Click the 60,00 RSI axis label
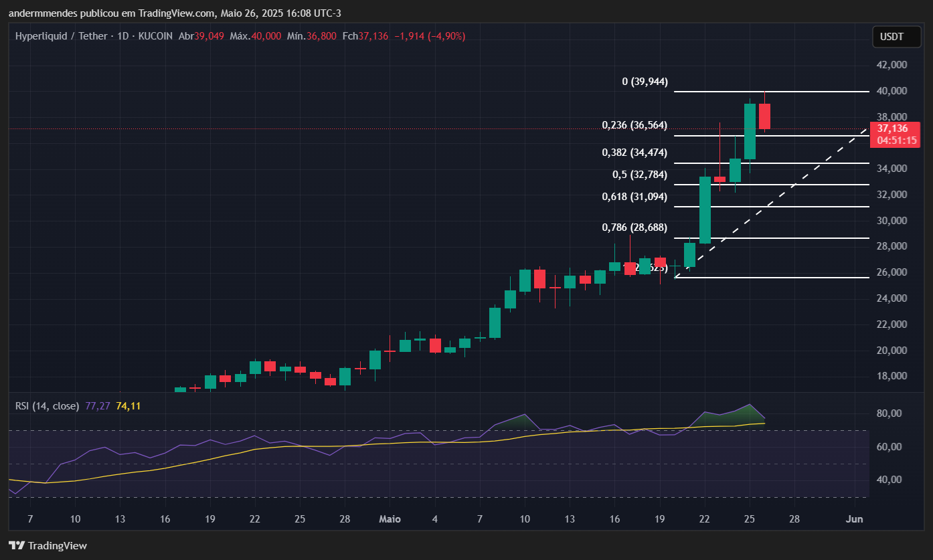The width and height of the screenshot is (933, 560). coord(889,447)
